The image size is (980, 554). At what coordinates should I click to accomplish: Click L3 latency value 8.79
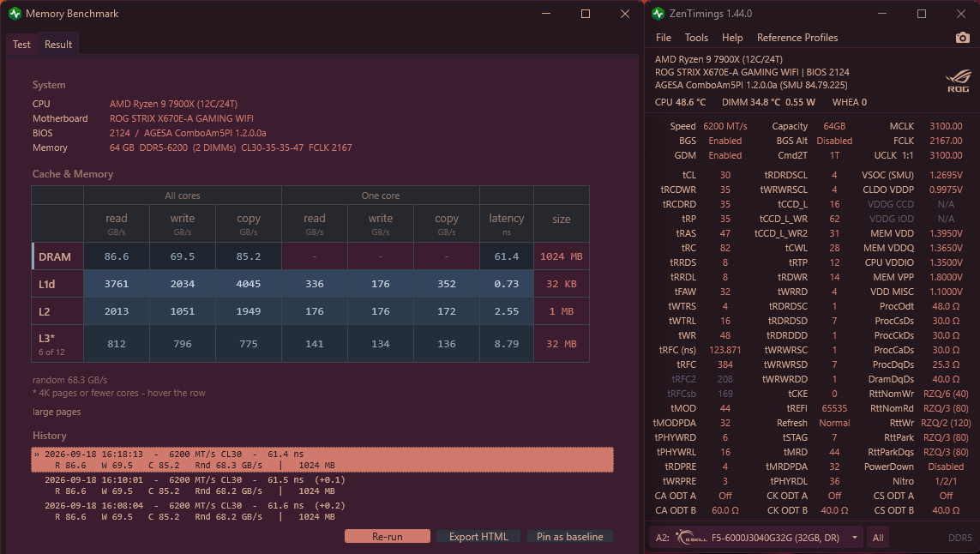(x=506, y=344)
